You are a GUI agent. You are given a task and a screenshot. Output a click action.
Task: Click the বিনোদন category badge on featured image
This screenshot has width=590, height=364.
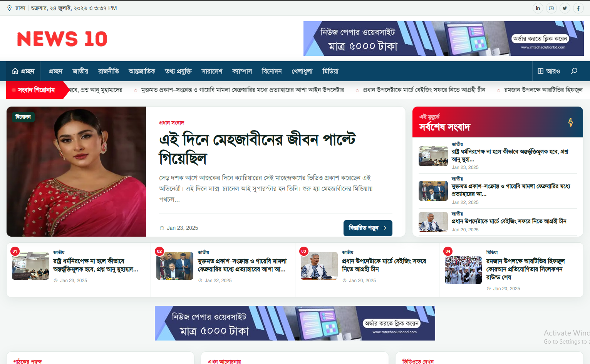[x=23, y=117]
